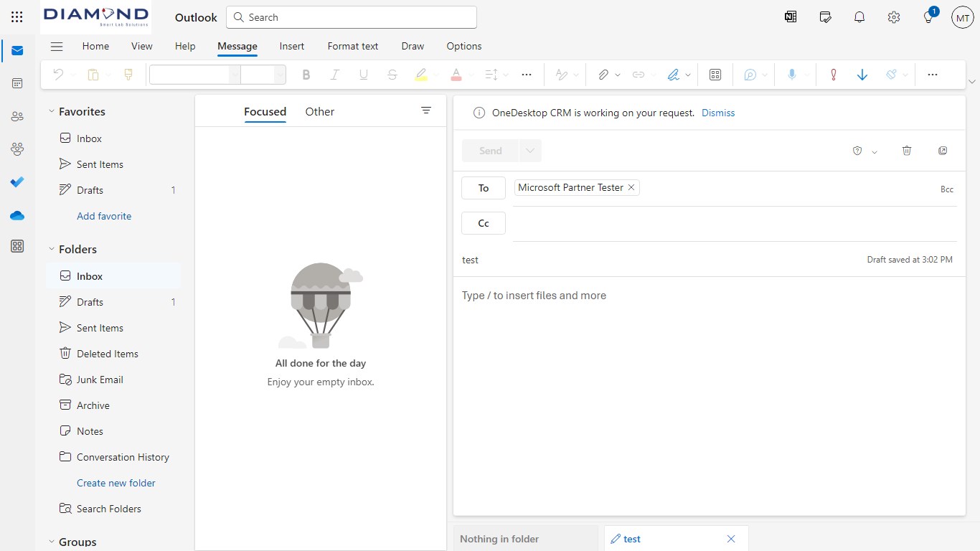Viewport: 980px width, 551px height.
Task: Open the Calendar app icon
Action: pyautogui.click(x=17, y=83)
